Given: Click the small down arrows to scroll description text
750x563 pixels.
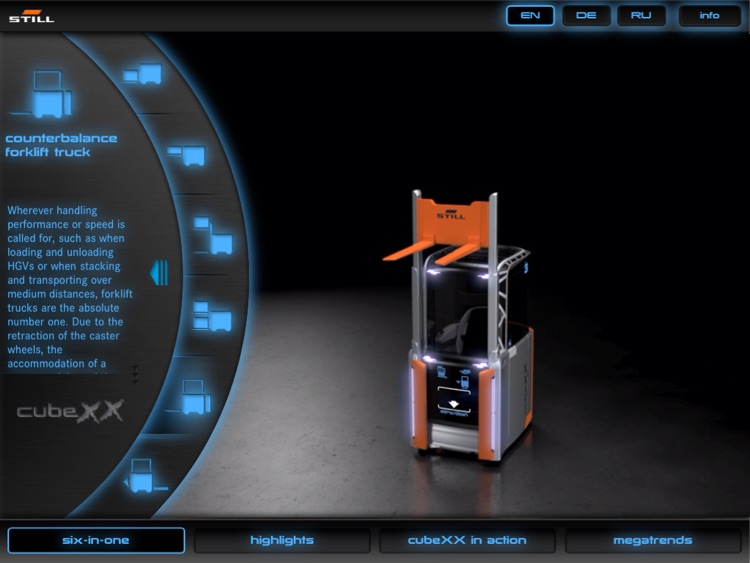Looking at the screenshot, I should tap(135, 375).
